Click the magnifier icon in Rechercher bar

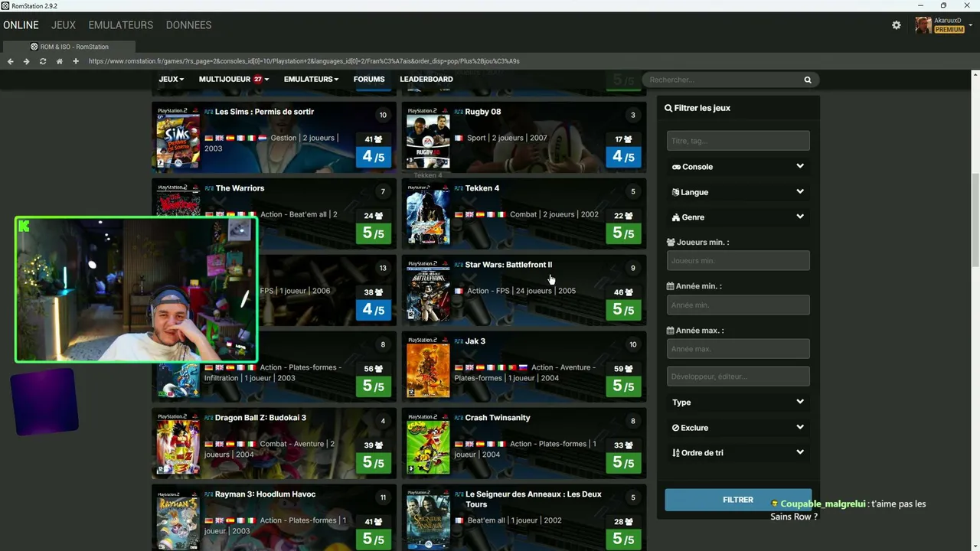(x=808, y=80)
